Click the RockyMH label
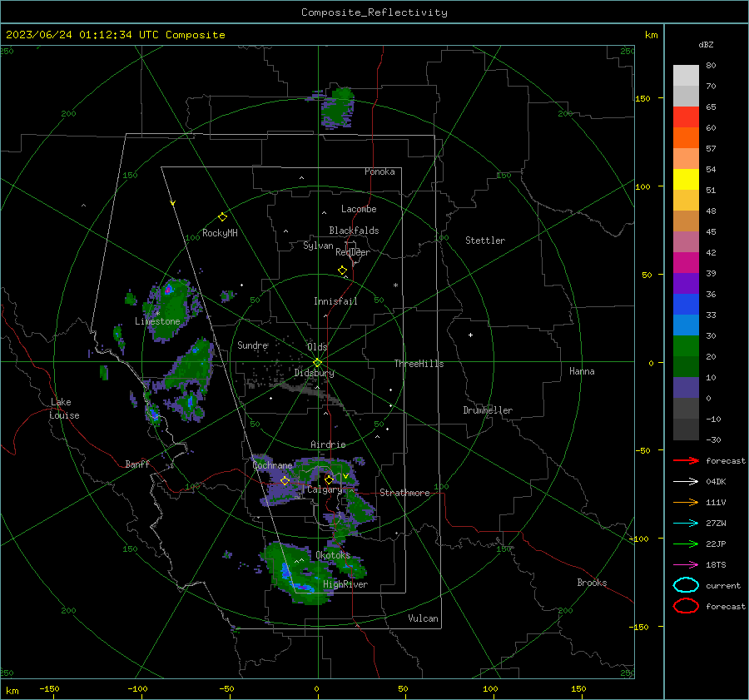The image size is (749, 700). [220, 233]
